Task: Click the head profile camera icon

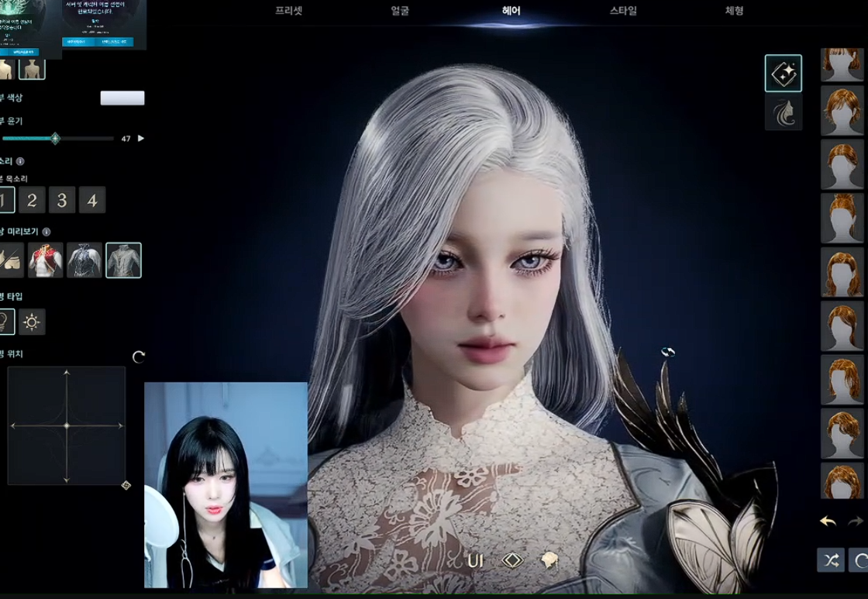Action: 549,560
